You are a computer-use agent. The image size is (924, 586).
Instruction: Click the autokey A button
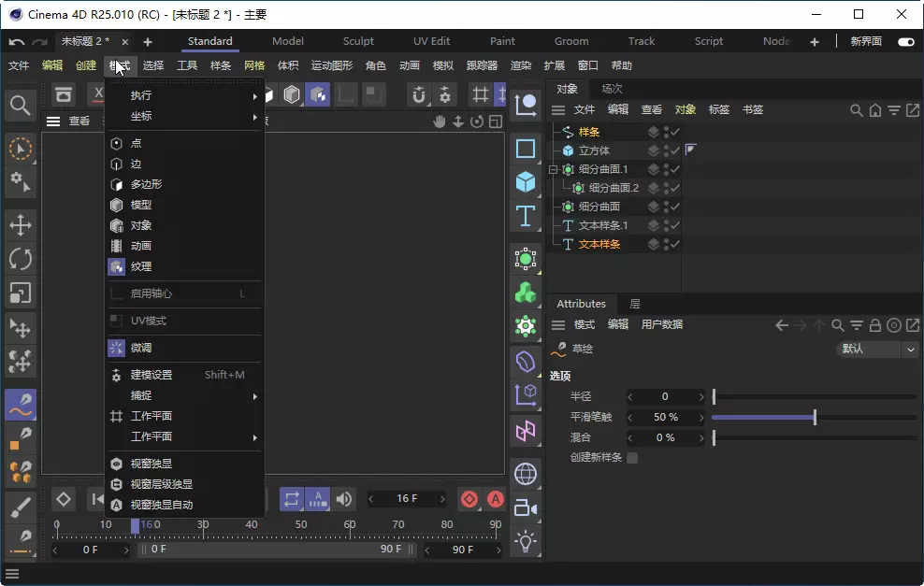click(496, 499)
